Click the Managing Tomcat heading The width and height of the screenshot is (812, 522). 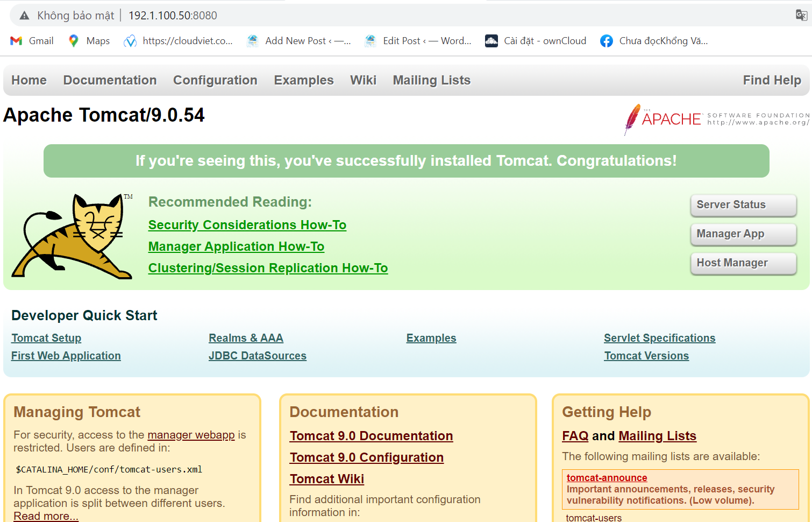(77, 412)
